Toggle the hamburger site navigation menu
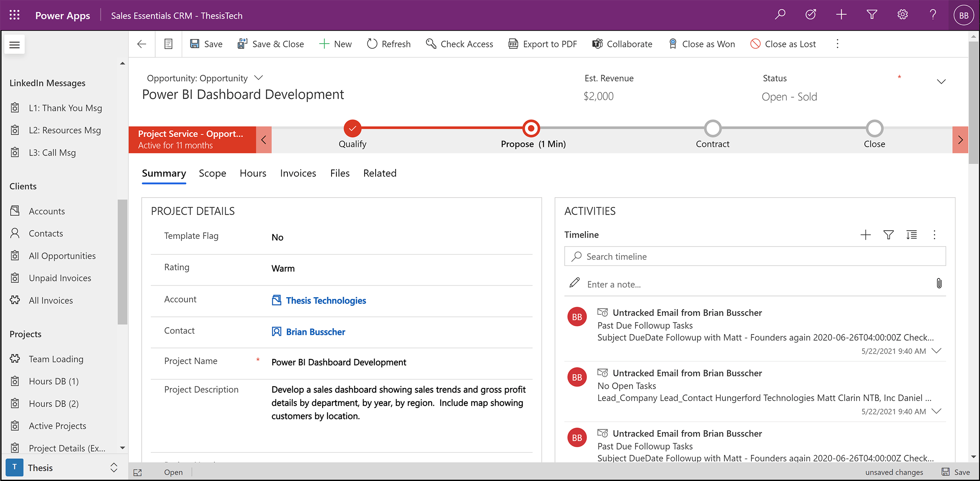Screen dimensions: 980x481 [15, 45]
